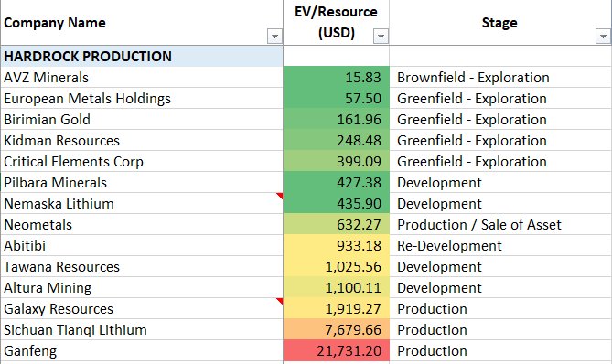612x364 pixels.
Task: Click the red comment marker on Nemaska Lithium
Action: pos(279,196)
